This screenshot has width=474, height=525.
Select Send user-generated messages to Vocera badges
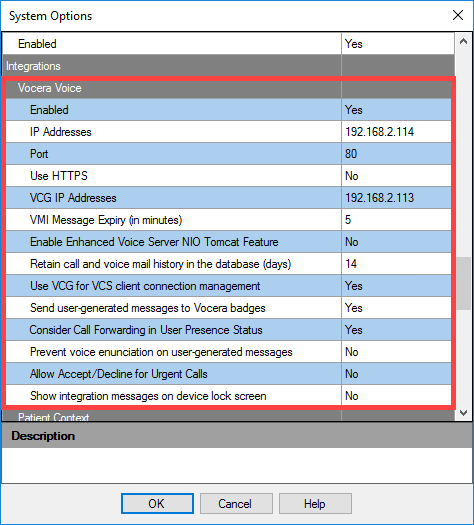(x=148, y=308)
